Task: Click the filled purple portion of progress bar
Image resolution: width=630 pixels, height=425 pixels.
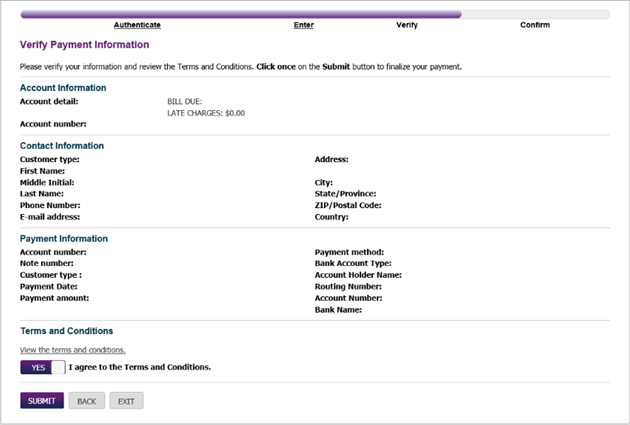Action: pyautogui.click(x=240, y=15)
